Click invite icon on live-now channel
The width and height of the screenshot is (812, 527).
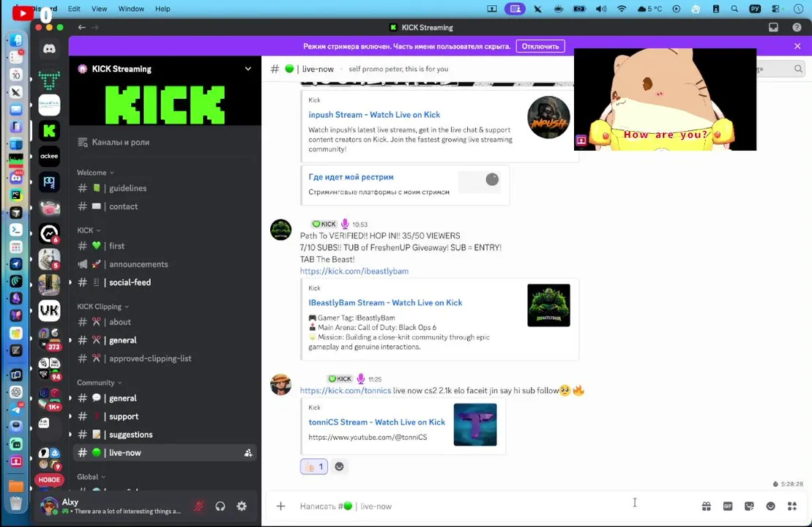[x=248, y=453]
